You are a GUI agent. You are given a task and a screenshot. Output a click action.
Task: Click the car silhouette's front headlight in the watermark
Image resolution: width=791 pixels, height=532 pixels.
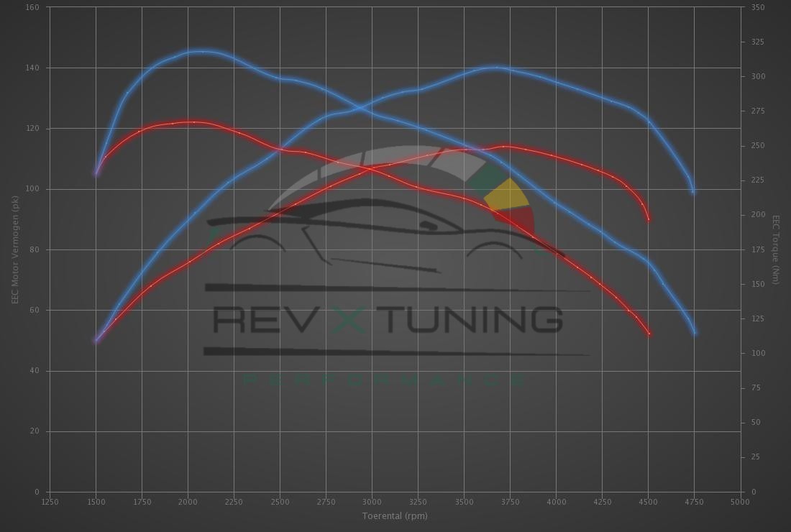429,226
